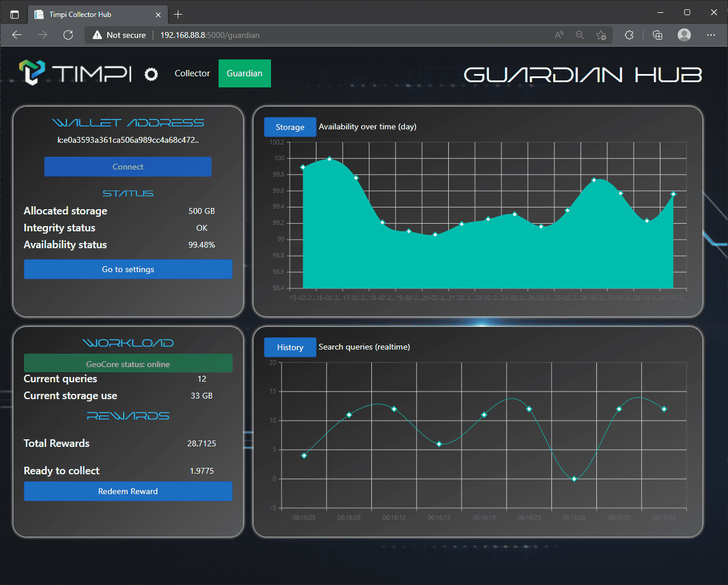This screenshot has width=728, height=585.
Task: Open the browser Settings and more menu
Action: [x=711, y=35]
